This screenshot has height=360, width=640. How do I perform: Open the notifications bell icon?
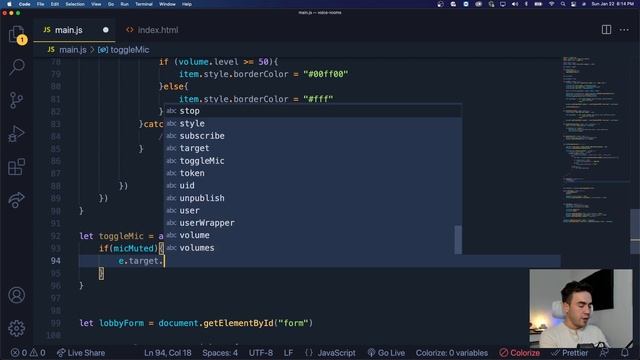[624, 353]
